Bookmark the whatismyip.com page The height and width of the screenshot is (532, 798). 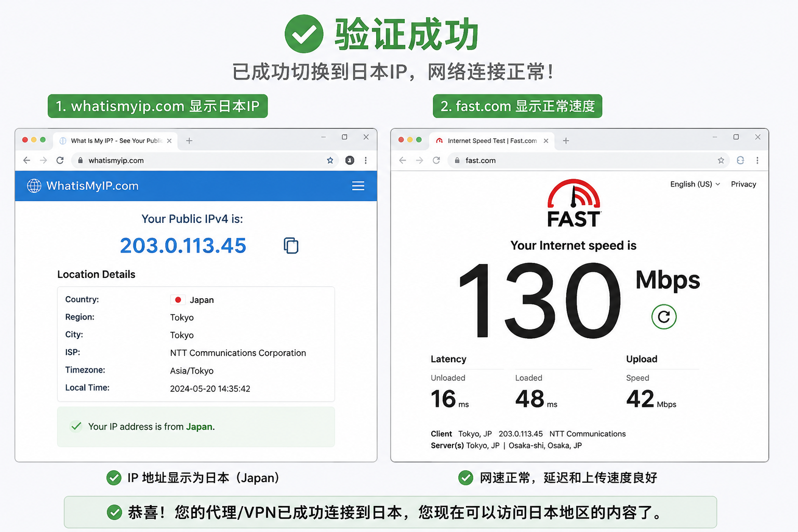(330, 161)
